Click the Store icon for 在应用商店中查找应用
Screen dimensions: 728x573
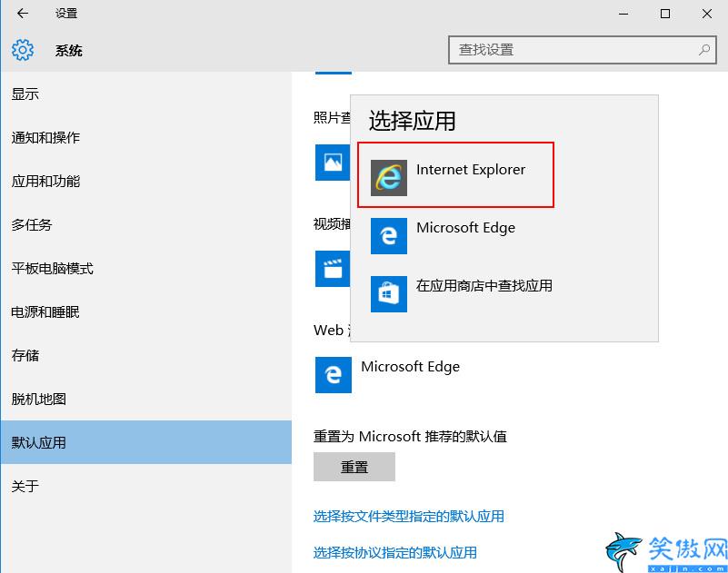[x=389, y=294]
